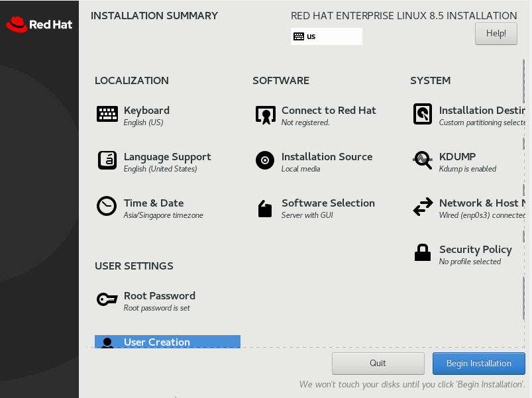
Task: Open Installation Destination disk icon
Action: [423, 114]
